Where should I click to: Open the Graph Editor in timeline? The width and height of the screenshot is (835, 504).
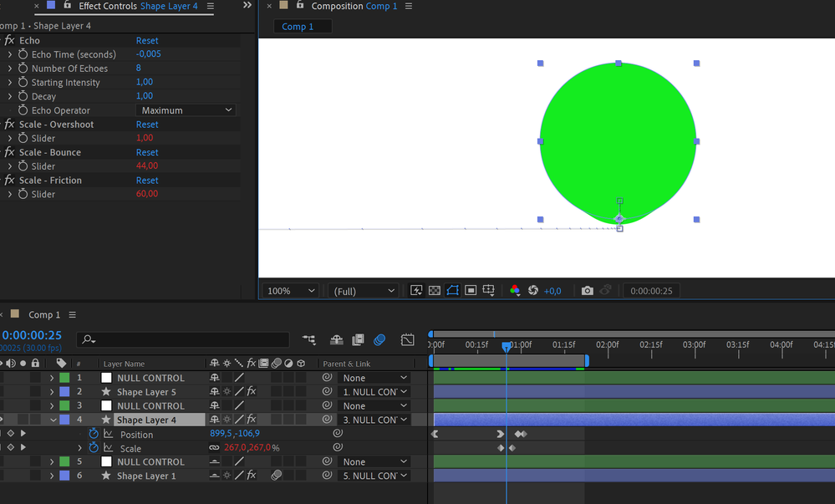(x=407, y=340)
